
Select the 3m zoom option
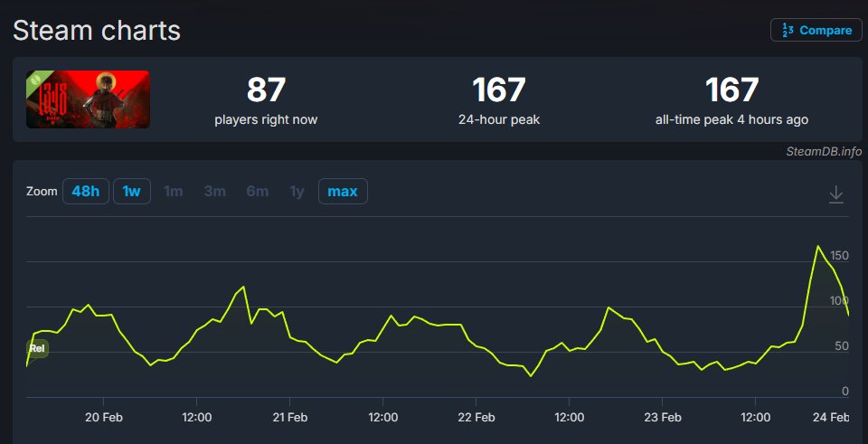215,192
